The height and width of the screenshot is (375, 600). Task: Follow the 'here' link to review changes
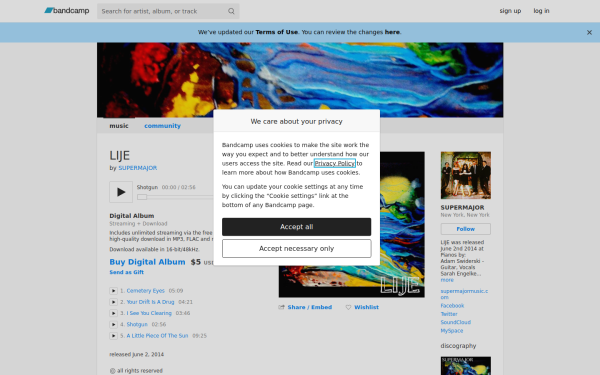point(392,32)
